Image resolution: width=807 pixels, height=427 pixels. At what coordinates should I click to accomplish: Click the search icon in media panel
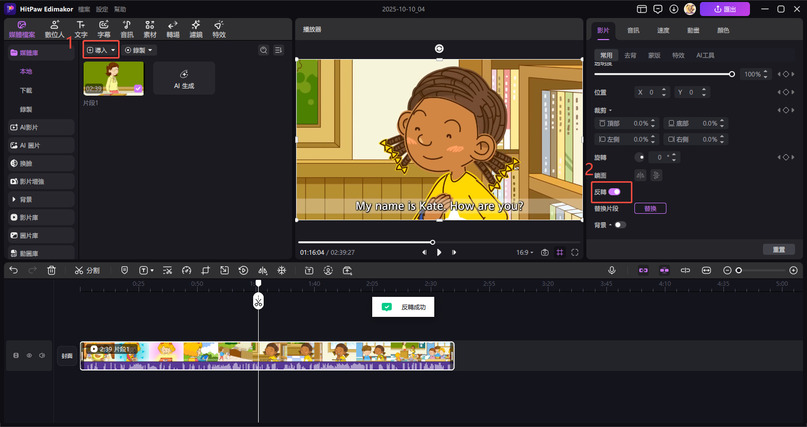click(263, 49)
